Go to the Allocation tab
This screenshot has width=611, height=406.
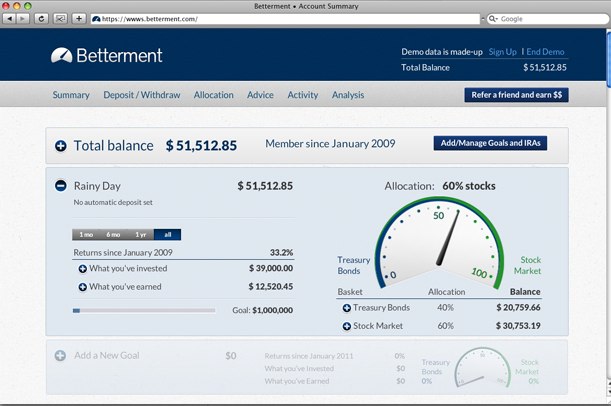(x=213, y=95)
